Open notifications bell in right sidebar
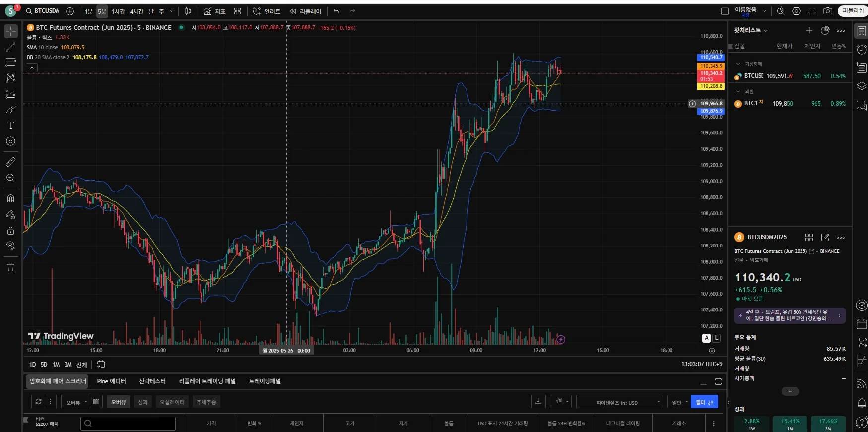 (862, 403)
